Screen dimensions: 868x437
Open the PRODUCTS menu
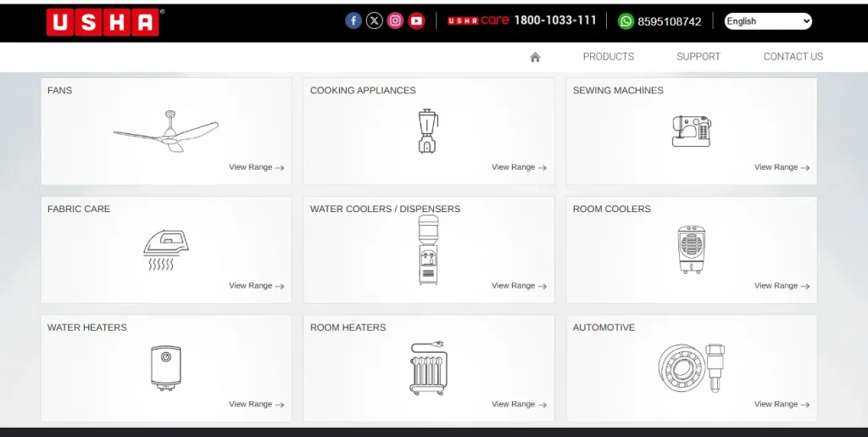pyautogui.click(x=609, y=57)
